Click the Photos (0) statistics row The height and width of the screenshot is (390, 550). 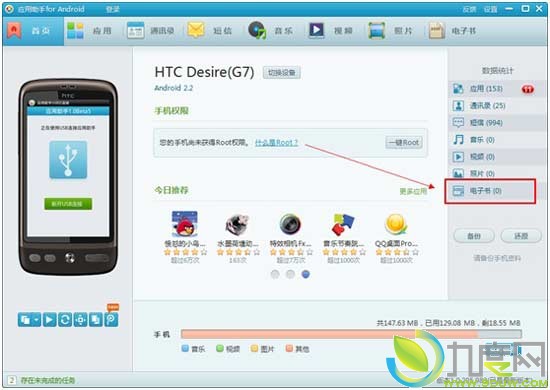pos(497,173)
